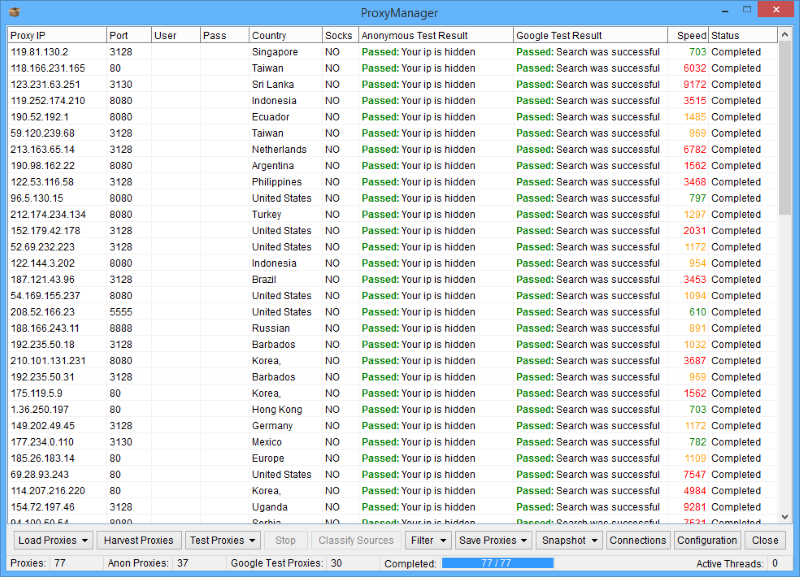Screen dimensions: 800x577
Task: Click the Anonymous Test Result column header
Action: coord(435,35)
